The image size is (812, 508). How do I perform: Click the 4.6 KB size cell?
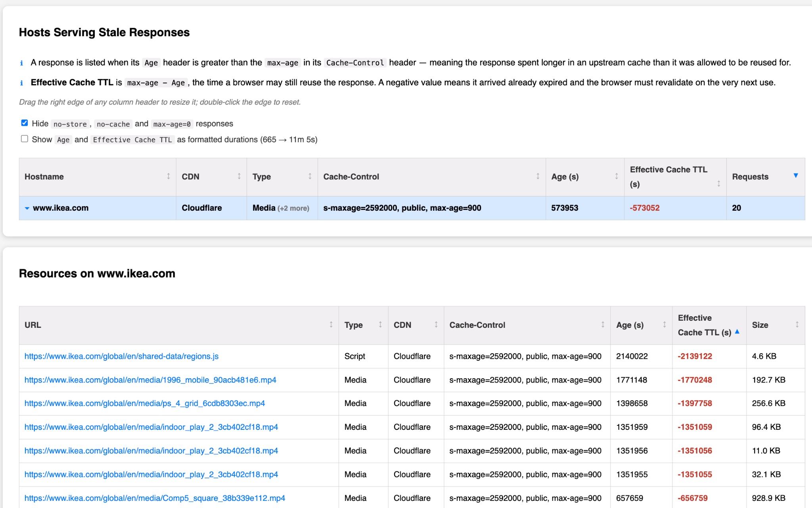(776, 356)
